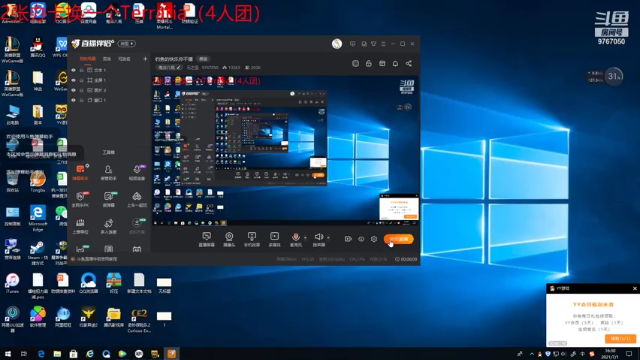Lock the 全屏 1 source layer

[82, 80]
